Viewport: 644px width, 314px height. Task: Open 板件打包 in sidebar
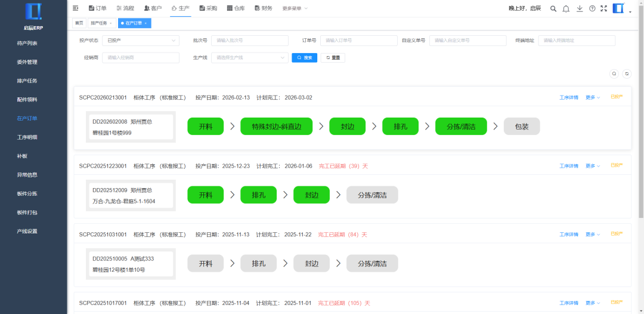click(x=27, y=213)
